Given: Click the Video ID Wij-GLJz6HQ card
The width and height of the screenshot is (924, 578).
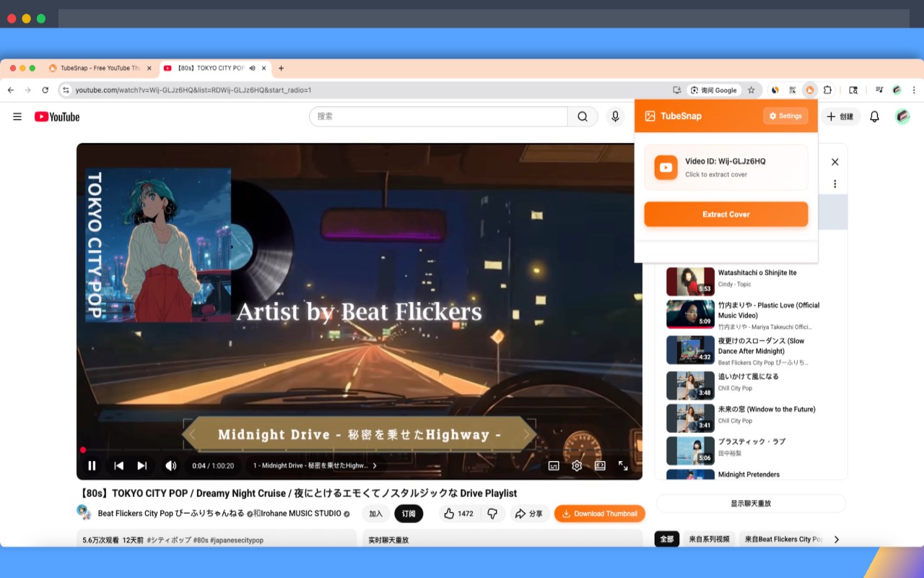Looking at the screenshot, I should click(x=726, y=168).
